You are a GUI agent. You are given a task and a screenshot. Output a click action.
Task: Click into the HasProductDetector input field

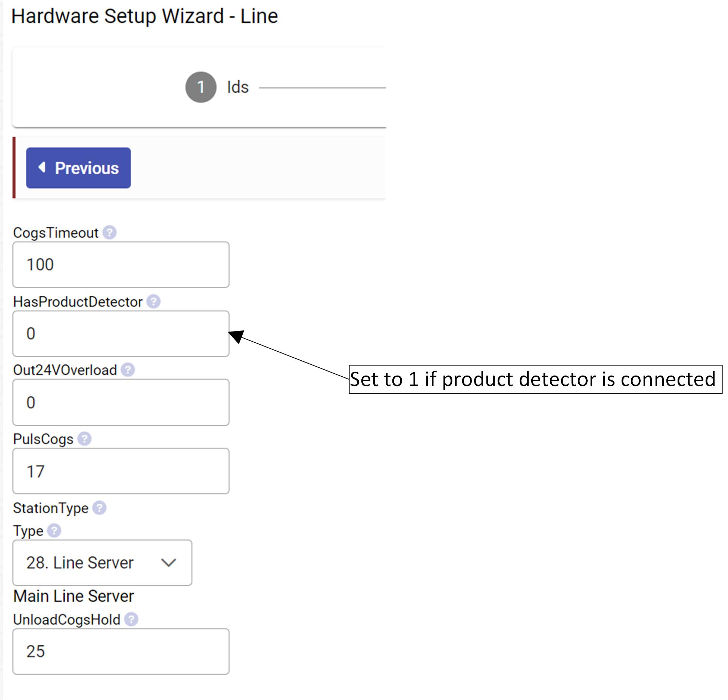121,334
